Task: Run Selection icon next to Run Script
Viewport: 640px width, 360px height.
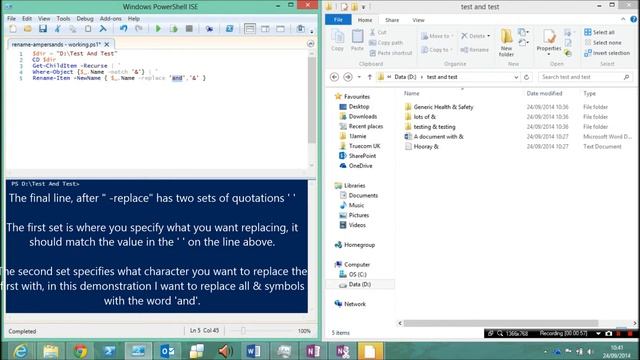Action: (174, 29)
